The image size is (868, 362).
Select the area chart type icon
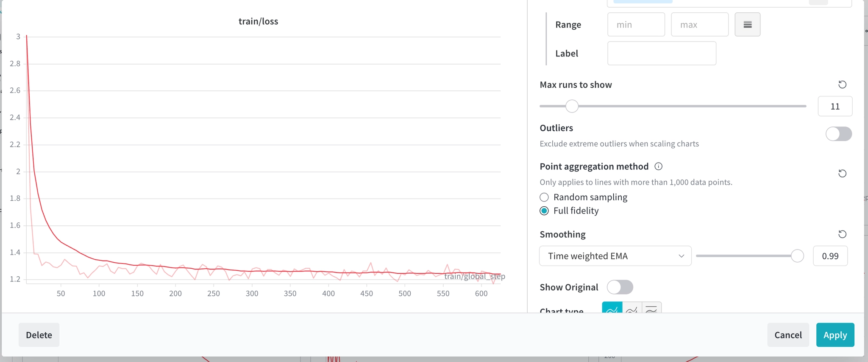click(x=632, y=308)
